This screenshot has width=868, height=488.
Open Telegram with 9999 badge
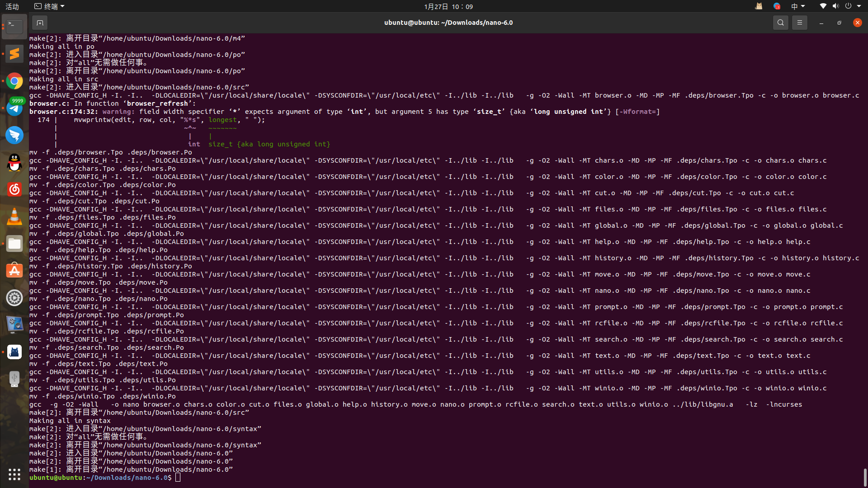(x=14, y=108)
